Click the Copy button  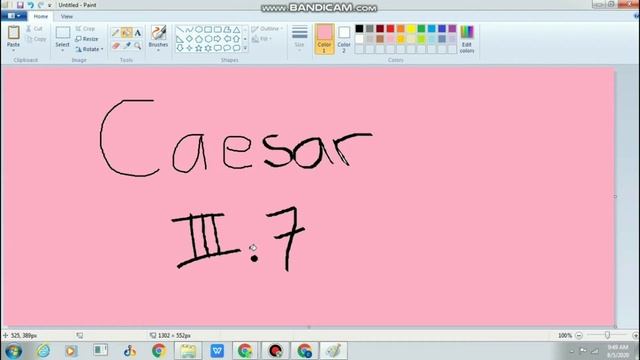pyautogui.click(x=36, y=39)
